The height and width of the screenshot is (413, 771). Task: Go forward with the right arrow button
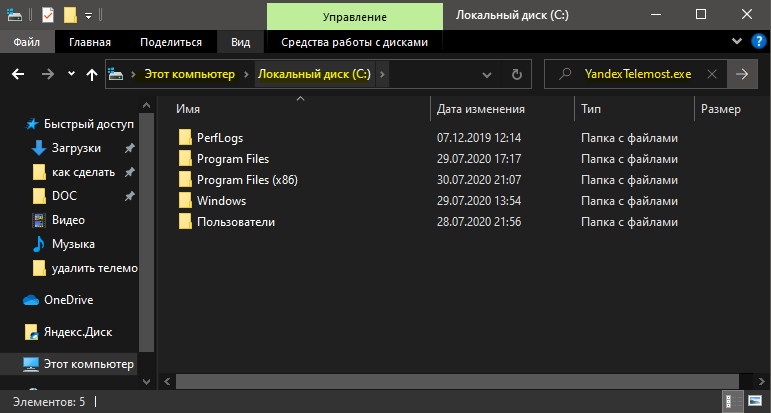48,74
